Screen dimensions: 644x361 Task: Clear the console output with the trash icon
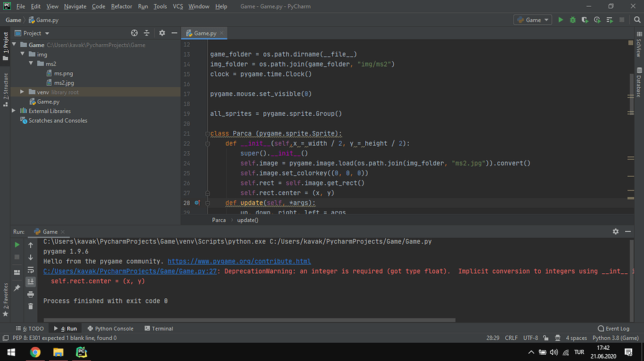click(31, 306)
